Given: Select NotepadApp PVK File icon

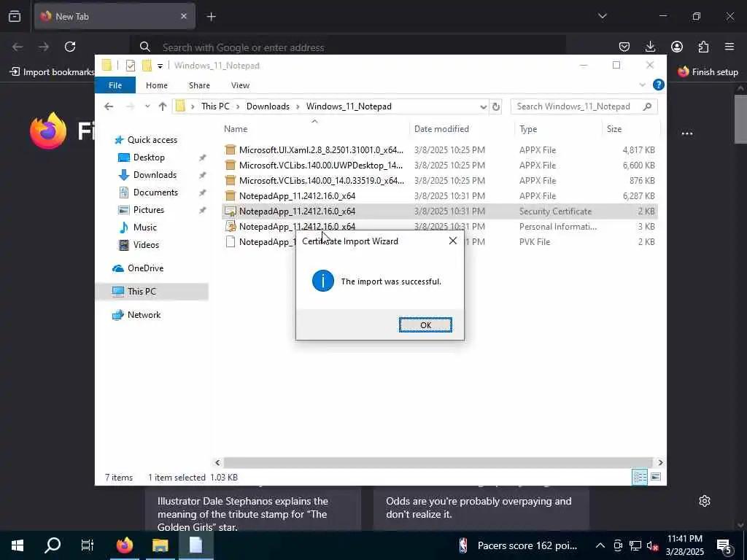Looking at the screenshot, I should click(230, 241).
